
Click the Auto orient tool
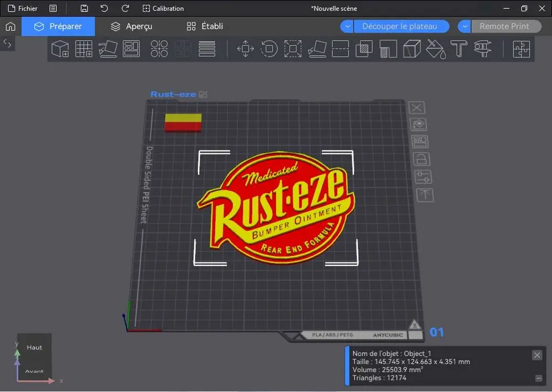(x=108, y=49)
